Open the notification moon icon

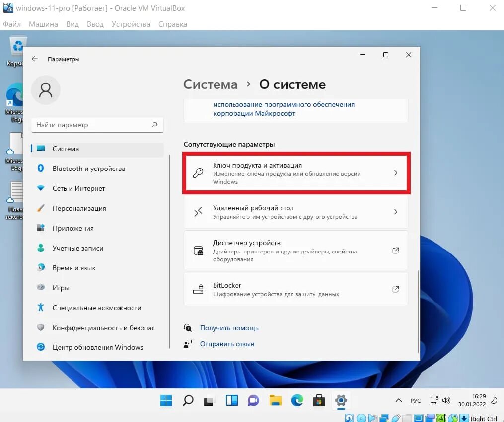tap(494, 400)
